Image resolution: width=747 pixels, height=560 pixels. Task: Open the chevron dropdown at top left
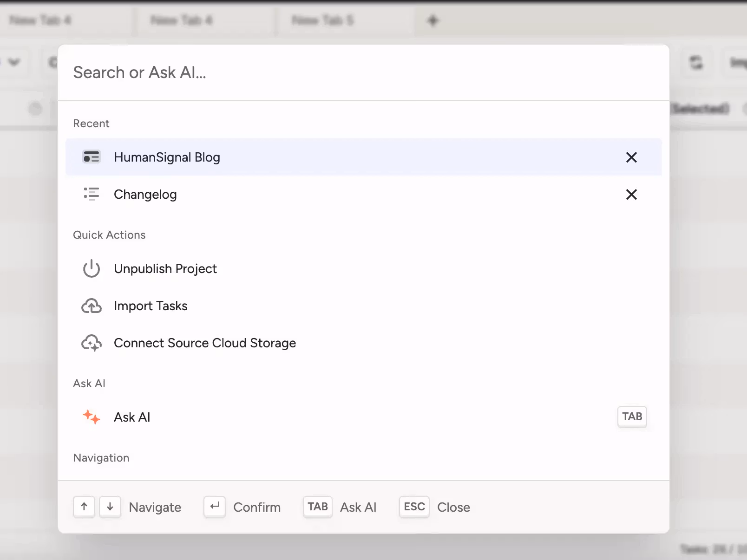point(14,62)
